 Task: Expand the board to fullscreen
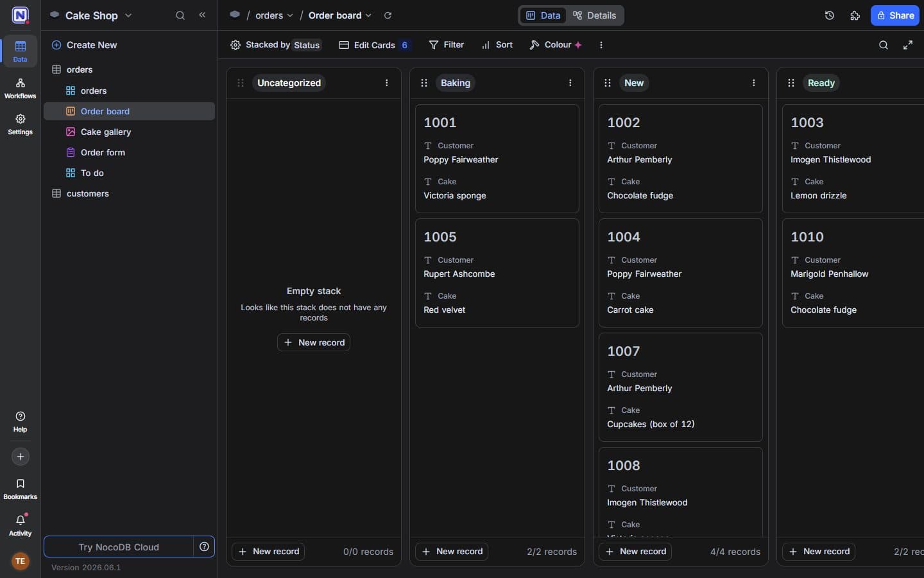pos(908,45)
